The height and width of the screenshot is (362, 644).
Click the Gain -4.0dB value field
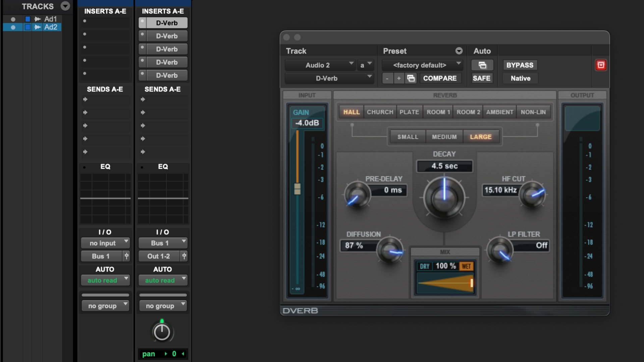(307, 123)
